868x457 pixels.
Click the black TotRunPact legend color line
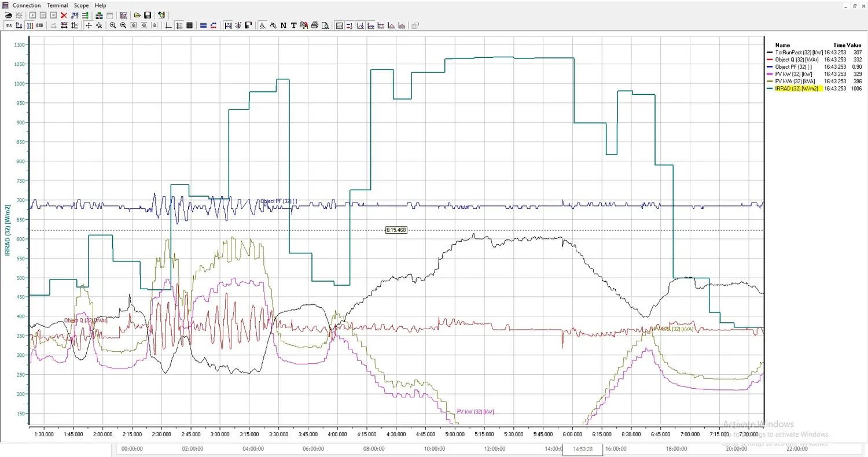click(x=770, y=52)
